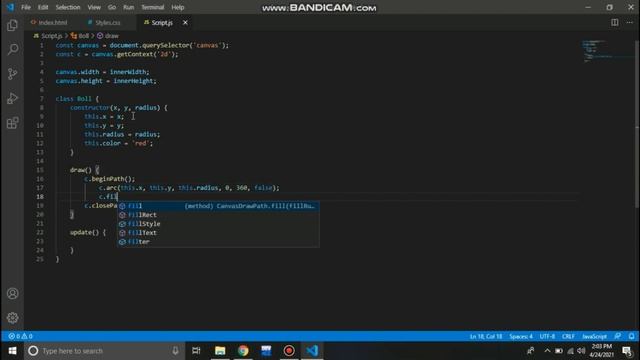Viewport: 640px width, 360px height.
Task: Change language mode via JavaScript item
Action: [x=594, y=336]
